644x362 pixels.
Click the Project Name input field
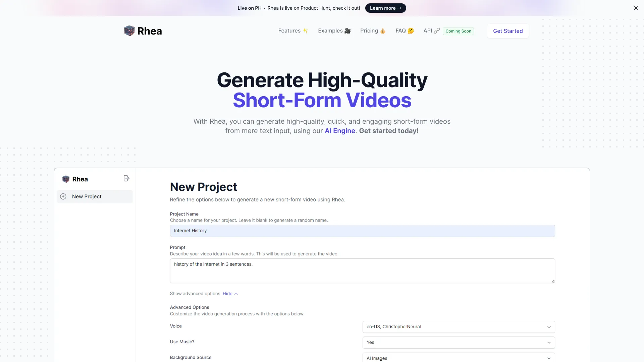pos(362,231)
